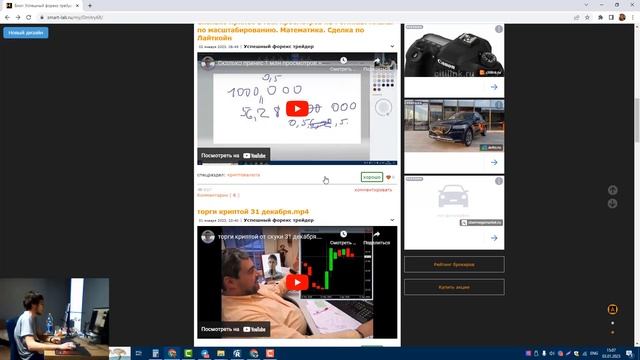Viewport: 640px width, 360px height.
Task: Close the smart-lab blog tab
Action: click(x=77, y=6)
